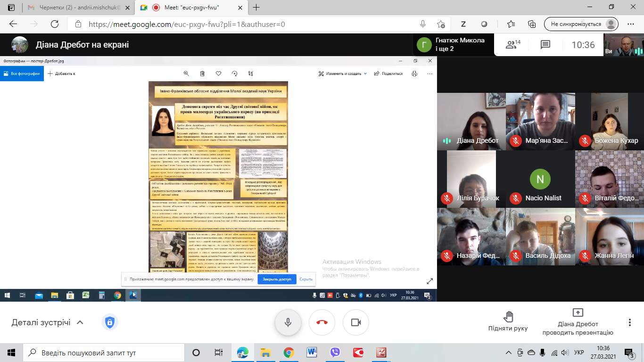Toggle the camera on or off
Screen dimensions: 644x362
point(356,322)
